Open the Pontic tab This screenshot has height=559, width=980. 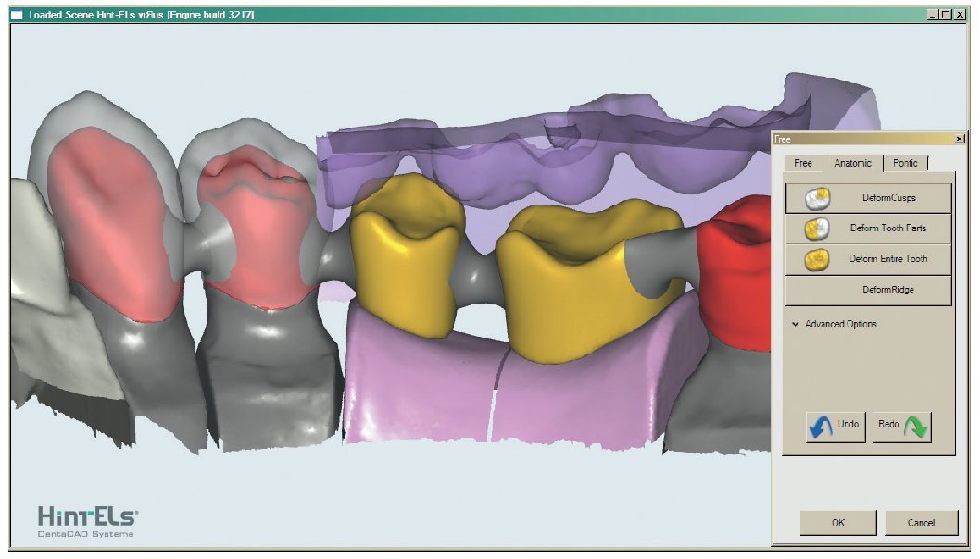tap(905, 163)
